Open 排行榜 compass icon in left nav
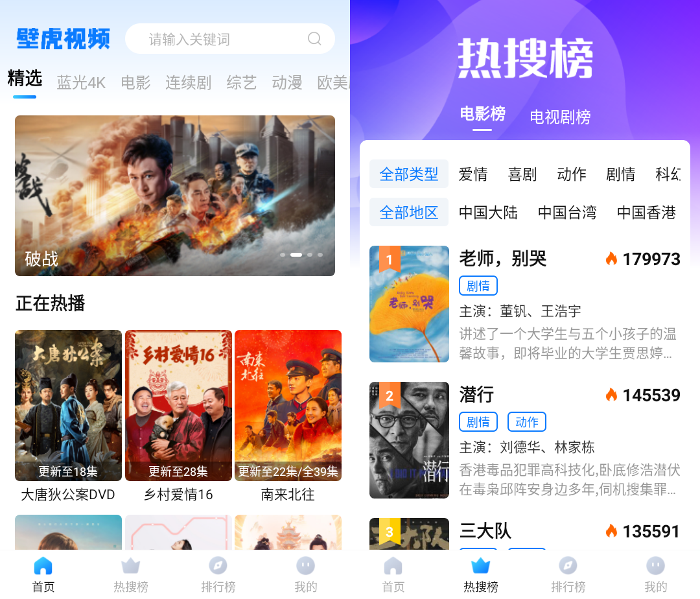Image resolution: width=700 pixels, height=599 pixels. [218, 566]
